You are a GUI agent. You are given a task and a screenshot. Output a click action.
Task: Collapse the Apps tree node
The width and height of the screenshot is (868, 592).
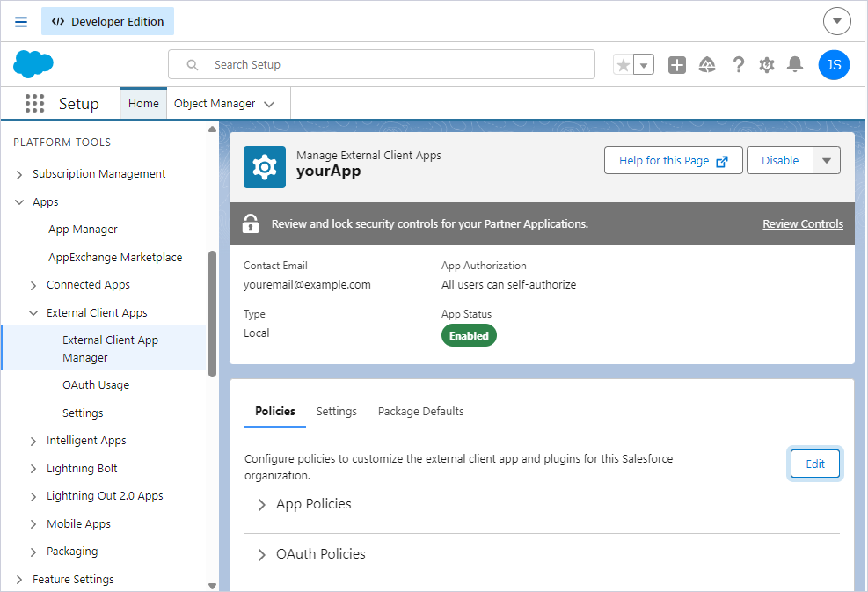(x=19, y=202)
